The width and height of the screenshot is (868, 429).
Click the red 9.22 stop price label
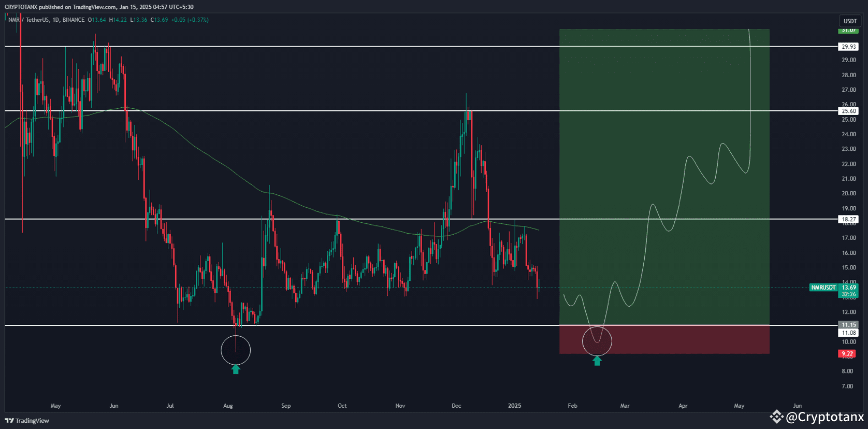point(847,353)
